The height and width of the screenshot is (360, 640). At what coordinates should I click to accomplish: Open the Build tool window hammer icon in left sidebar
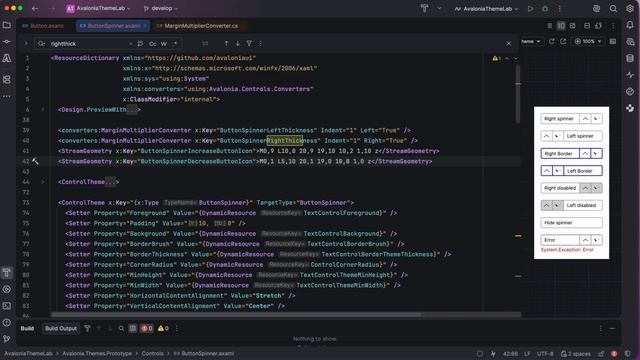(x=7, y=272)
